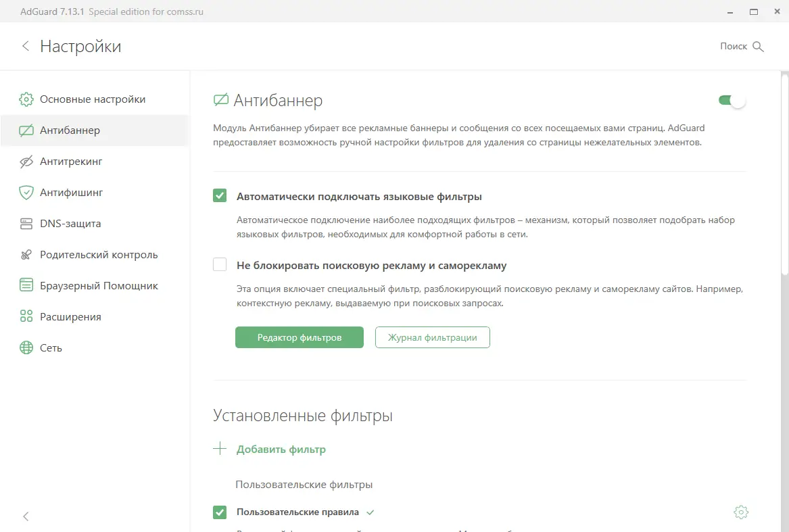Click the Настройки page title
The width and height of the screenshot is (789, 532).
[80, 46]
